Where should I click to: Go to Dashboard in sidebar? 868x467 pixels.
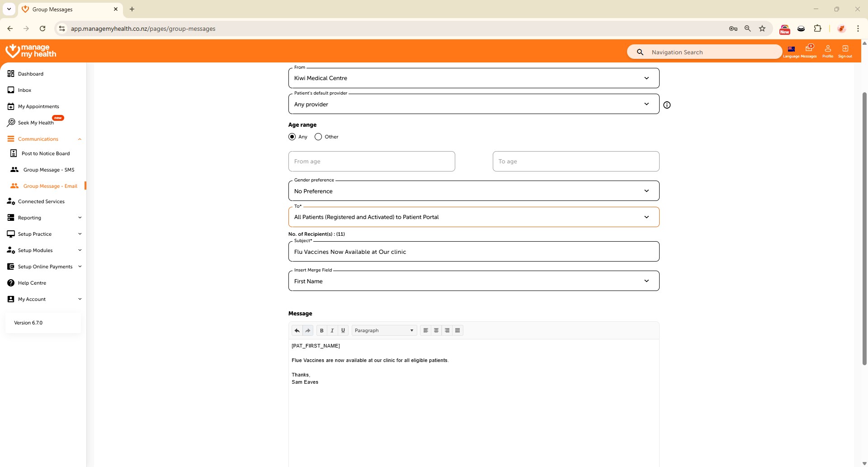point(31,74)
